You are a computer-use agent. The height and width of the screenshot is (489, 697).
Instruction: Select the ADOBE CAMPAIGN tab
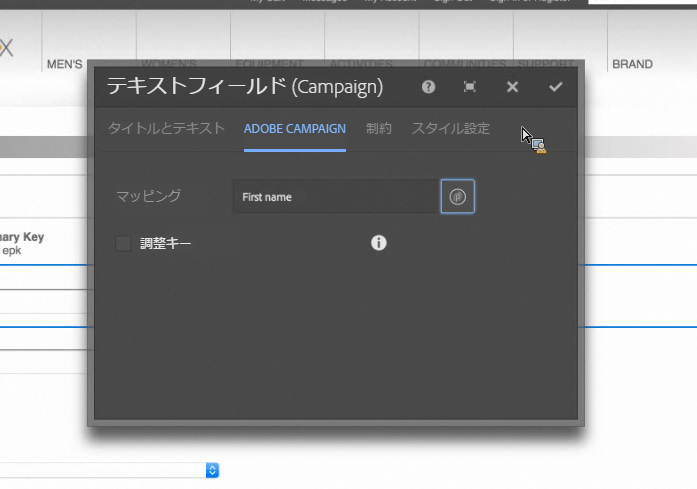295,128
